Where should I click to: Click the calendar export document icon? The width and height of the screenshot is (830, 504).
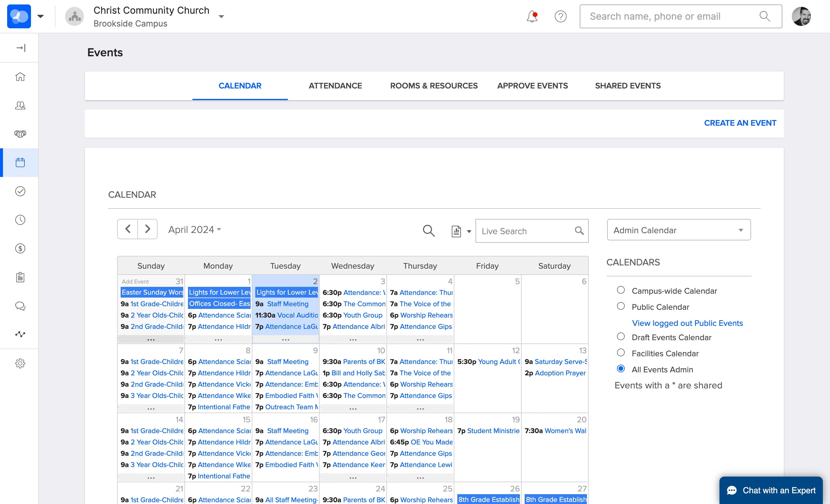coord(456,231)
